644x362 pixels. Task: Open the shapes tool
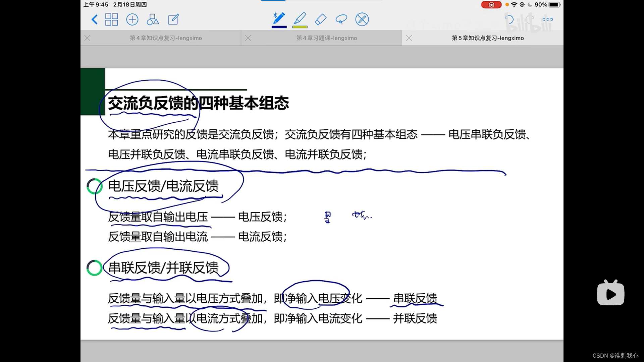153,19
